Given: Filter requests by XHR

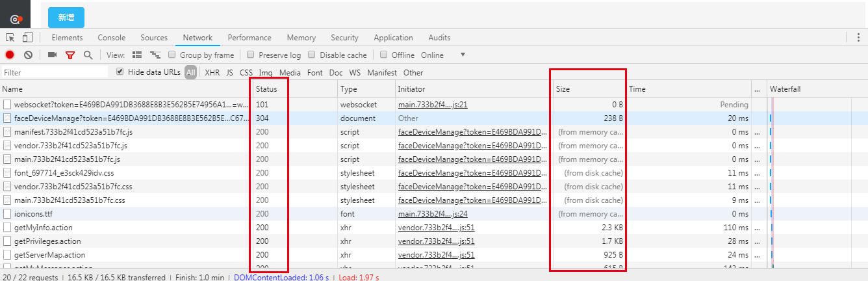Looking at the screenshot, I should pyautogui.click(x=212, y=73).
